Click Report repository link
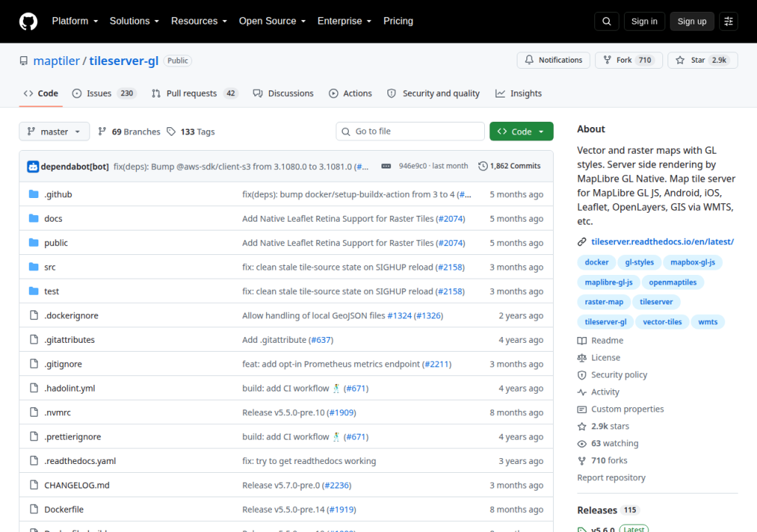757x532 pixels. click(611, 477)
